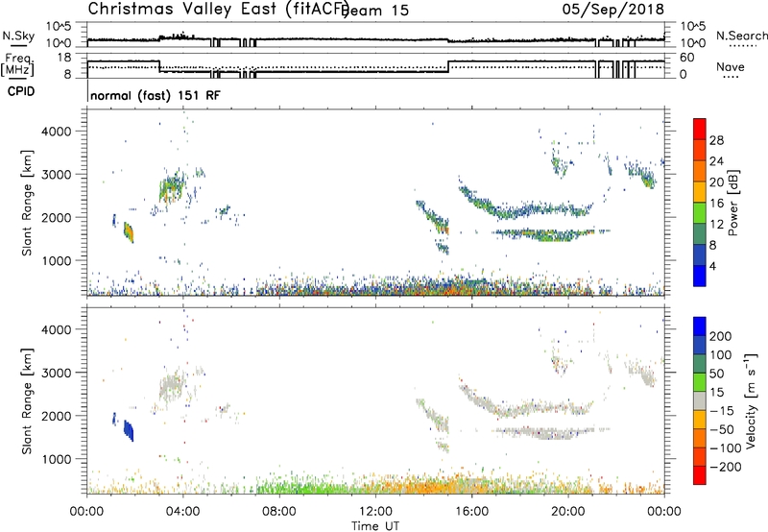Click the date '05/Sep/2018'
Screen dimensions: 768x532
pyautogui.click(x=613, y=10)
